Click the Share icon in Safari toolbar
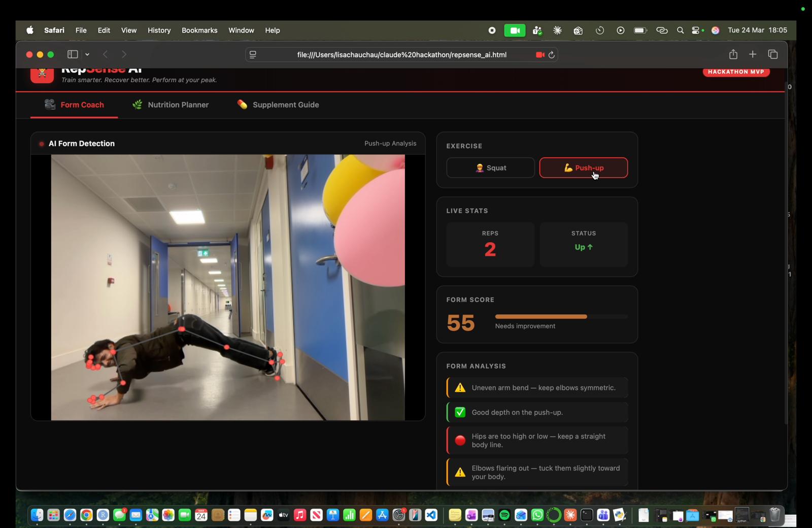Viewport: 812px width, 528px height. coord(733,54)
